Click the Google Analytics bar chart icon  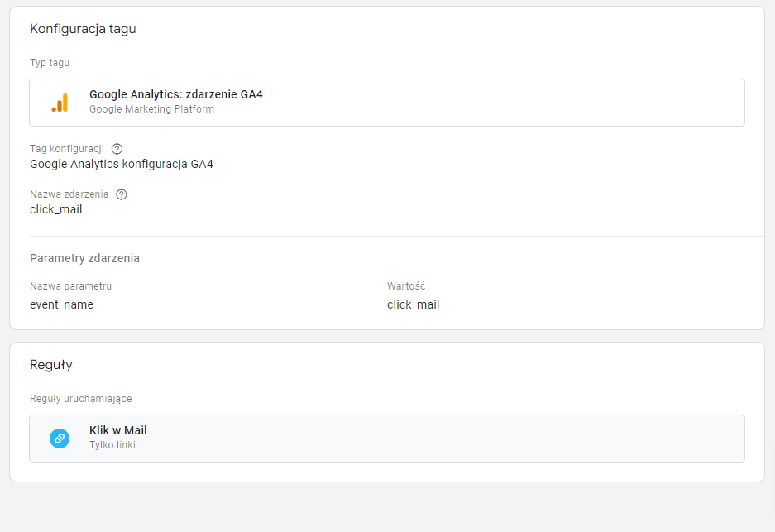[x=60, y=103]
